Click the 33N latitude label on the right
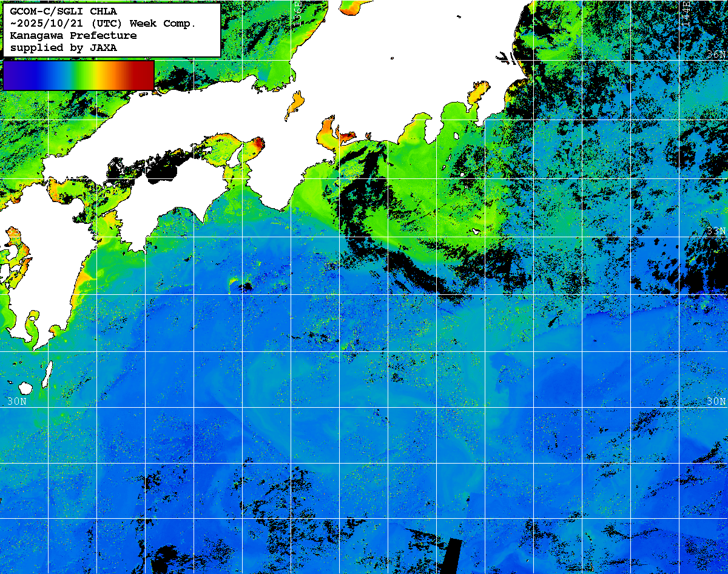Viewport: 728px width, 574px height. pyautogui.click(x=716, y=231)
